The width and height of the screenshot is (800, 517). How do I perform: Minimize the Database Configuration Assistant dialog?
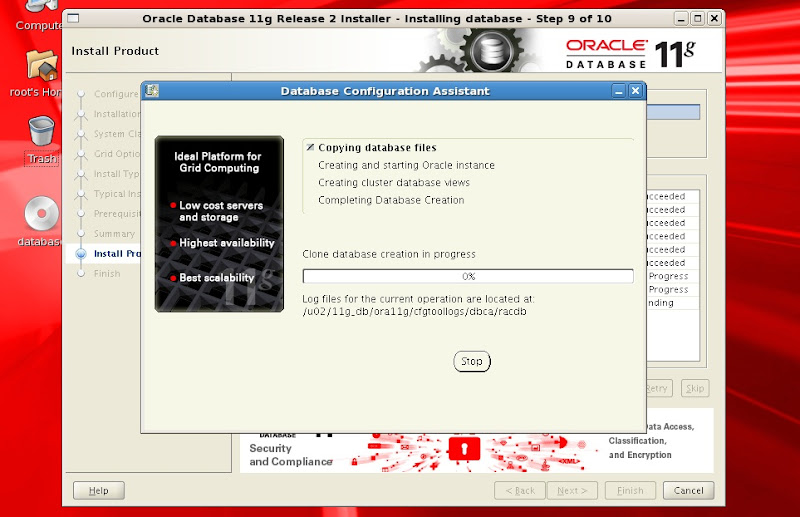[x=619, y=91]
